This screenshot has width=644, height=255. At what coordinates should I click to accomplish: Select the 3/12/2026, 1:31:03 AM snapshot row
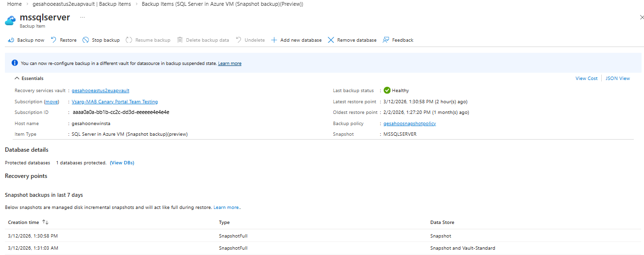click(323, 248)
